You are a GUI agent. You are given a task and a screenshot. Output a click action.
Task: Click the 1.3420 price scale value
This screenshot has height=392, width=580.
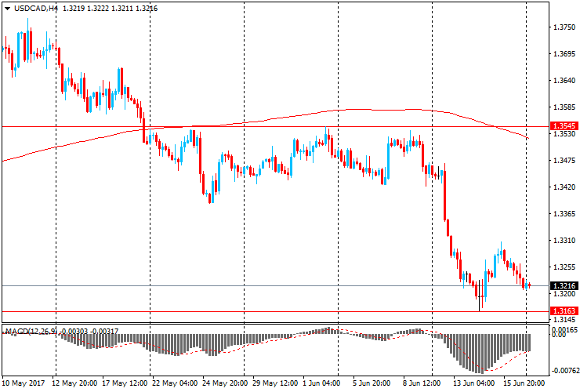point(564,187)
